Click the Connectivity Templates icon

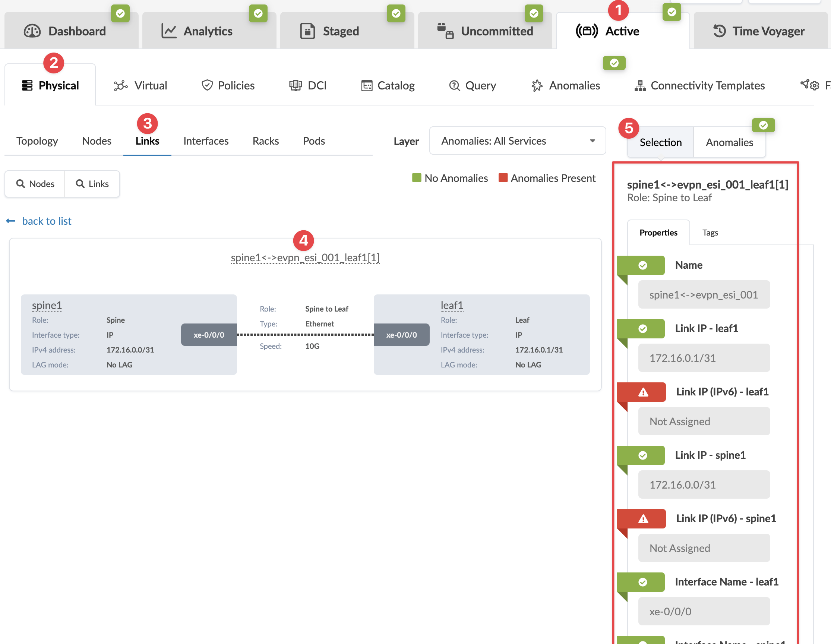[640, 86]
